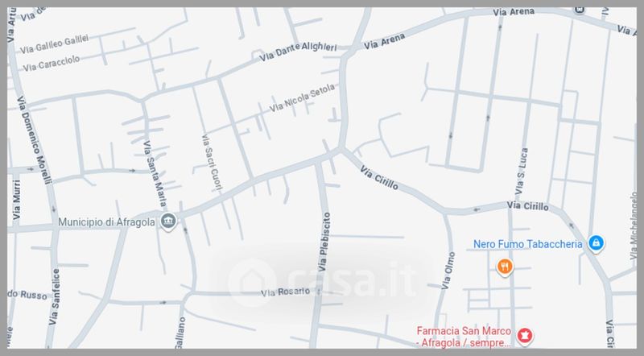Click the Via Olmo street label

pos(448,271)
